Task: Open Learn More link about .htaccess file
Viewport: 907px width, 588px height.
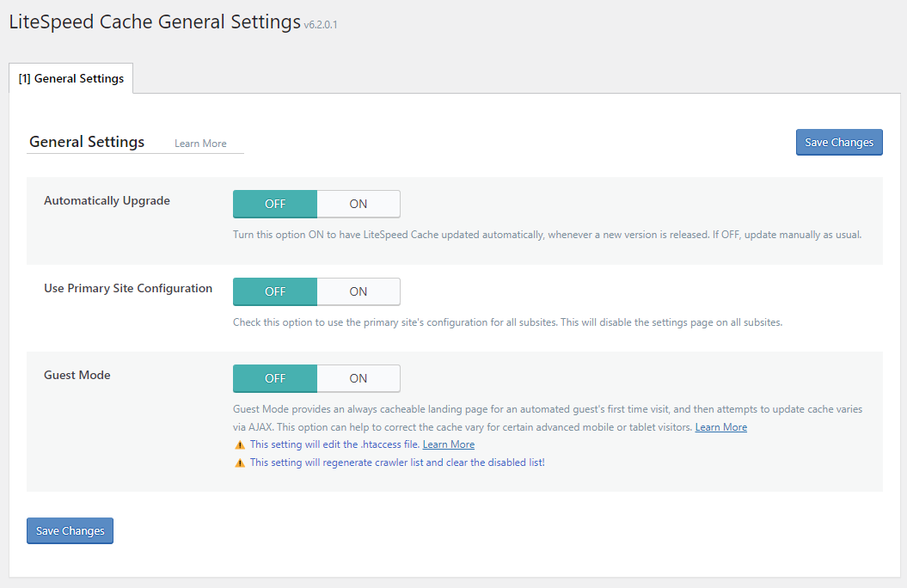Action: [448, 444]
